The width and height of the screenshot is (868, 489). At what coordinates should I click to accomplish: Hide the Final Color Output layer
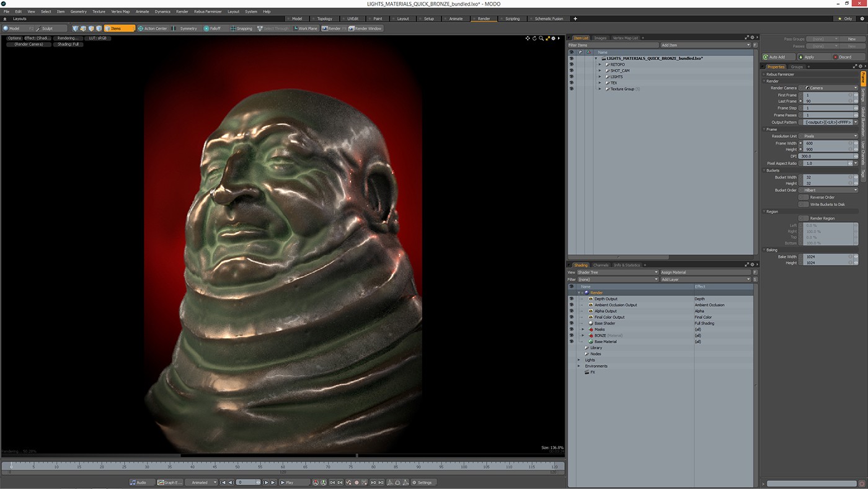571,317
